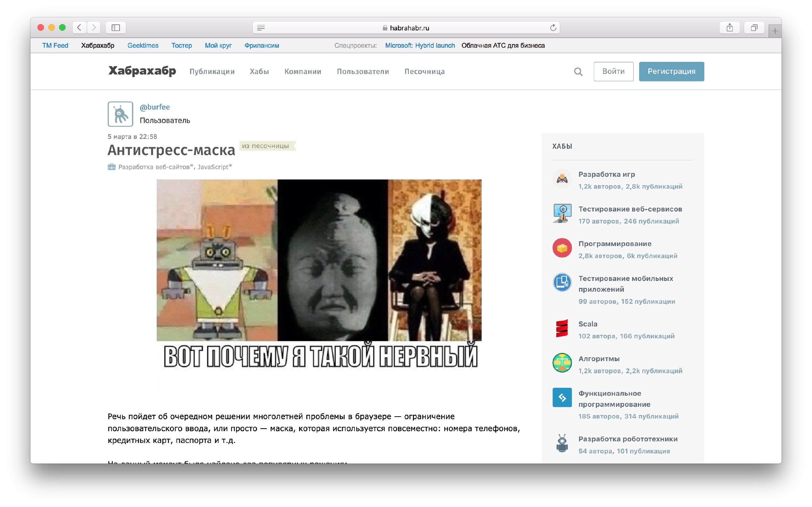Click 102 автора, 166 публикаций text
The image size is (812, 507).
626,336
